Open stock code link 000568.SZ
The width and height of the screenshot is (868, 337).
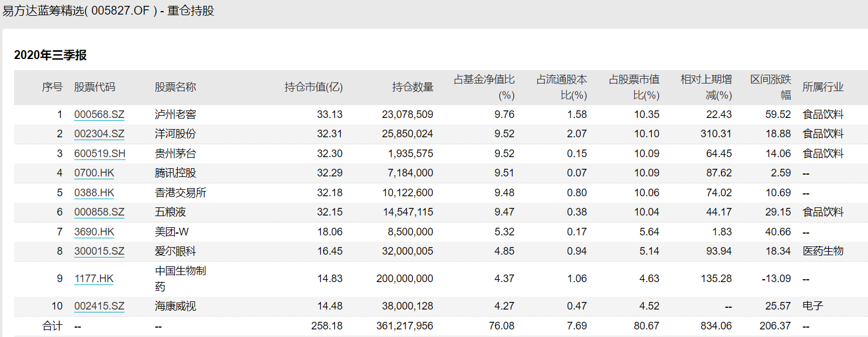click(99, 114)
